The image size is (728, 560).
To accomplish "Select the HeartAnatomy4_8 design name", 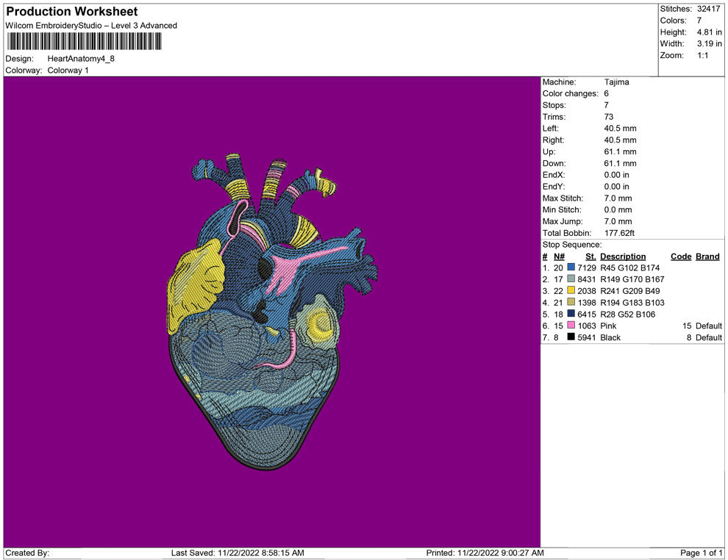I will [81, 58].
